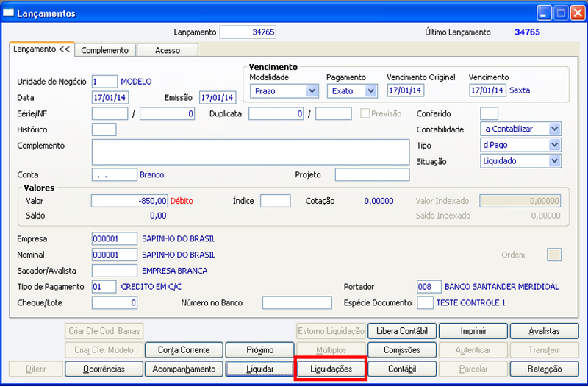The image size is (588, 387).
Task: Expand the Situação dropdown showing Liquidado
Action: click(554, 161)
